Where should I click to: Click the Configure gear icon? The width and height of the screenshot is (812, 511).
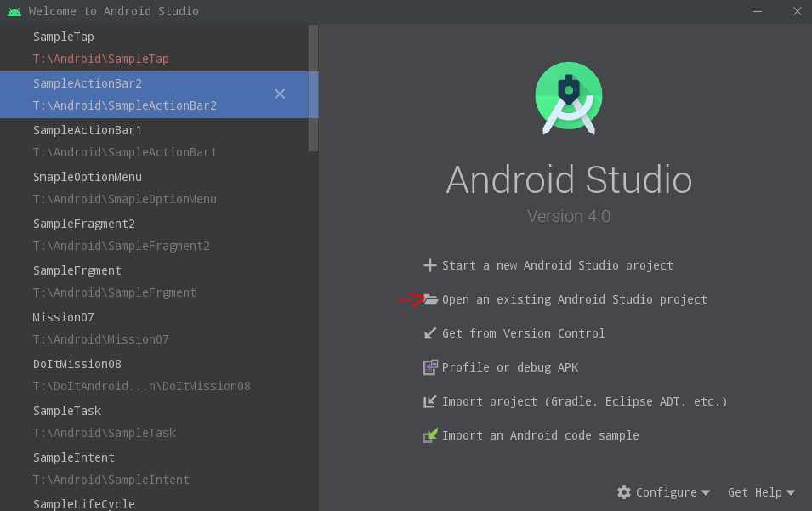pyautogui.click(x=624, y=492)
